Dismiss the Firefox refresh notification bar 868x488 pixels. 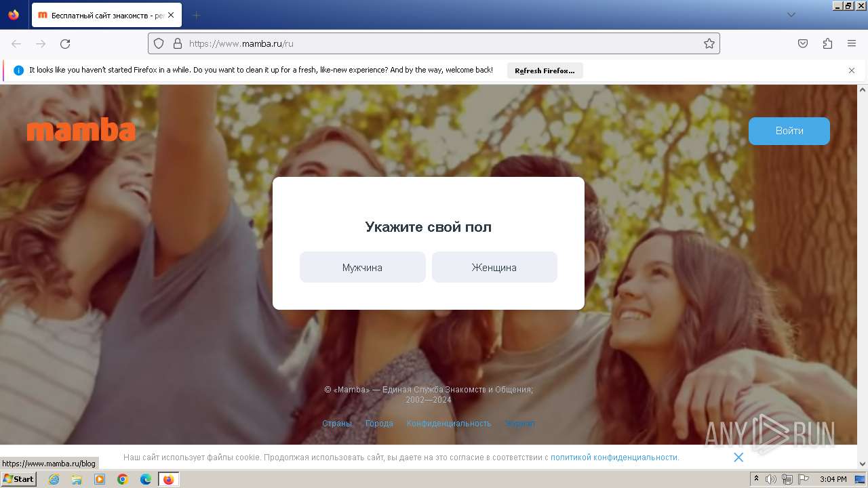coord(852,70)
